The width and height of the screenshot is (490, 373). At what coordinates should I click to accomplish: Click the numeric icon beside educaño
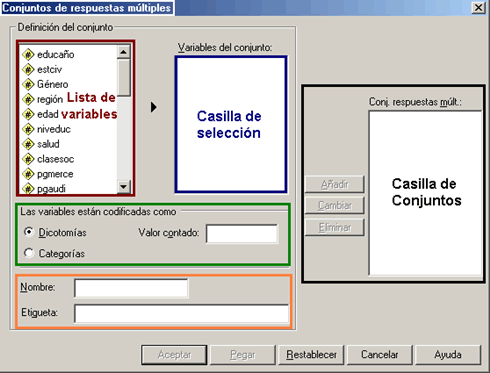[x=28, y=55]
